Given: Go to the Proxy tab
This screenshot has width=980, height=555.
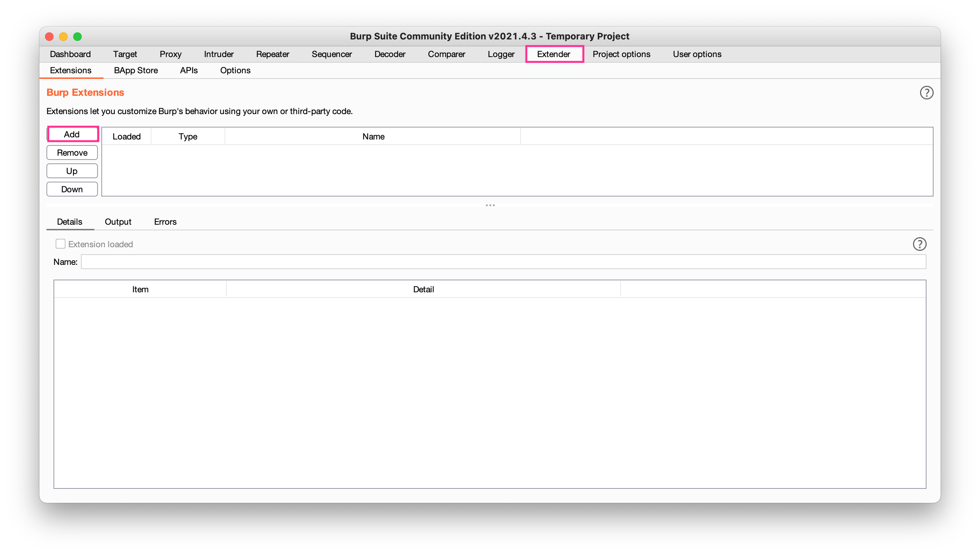Looking at the screenshot, I should pos(170,54).
